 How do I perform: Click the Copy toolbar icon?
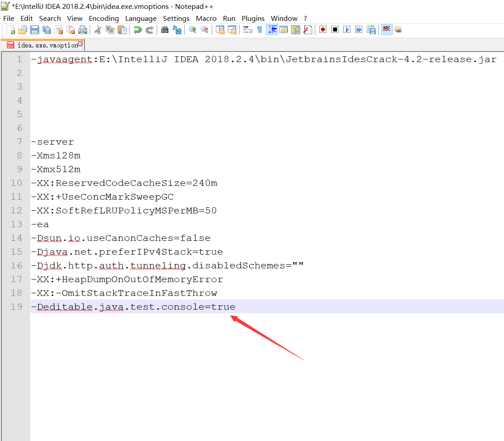pyautogui.click(x=110, y=30)
